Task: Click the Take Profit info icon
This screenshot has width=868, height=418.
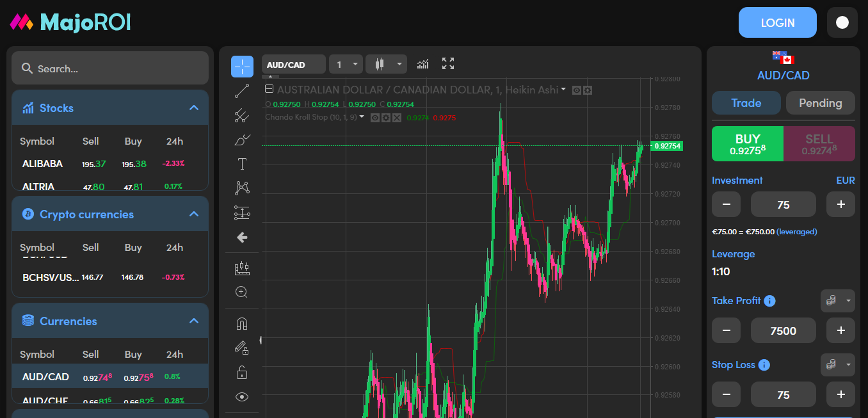Action: 770,301
